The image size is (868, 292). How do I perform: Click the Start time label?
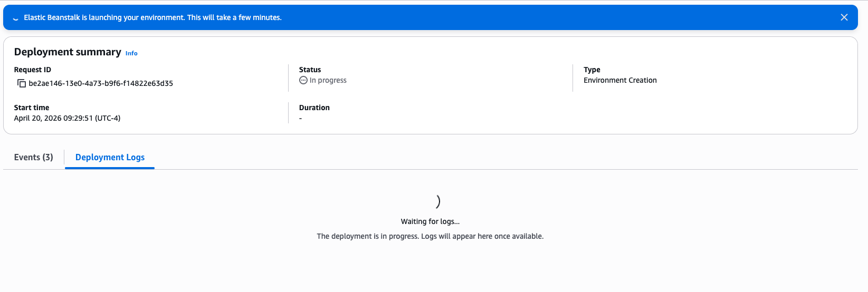click(32, 108)
